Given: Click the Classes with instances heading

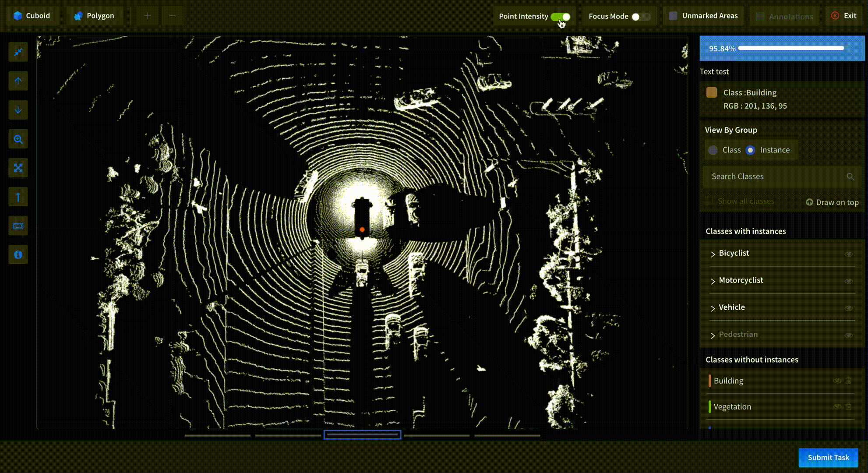Looking at the screenshot, I should point(745,231).
